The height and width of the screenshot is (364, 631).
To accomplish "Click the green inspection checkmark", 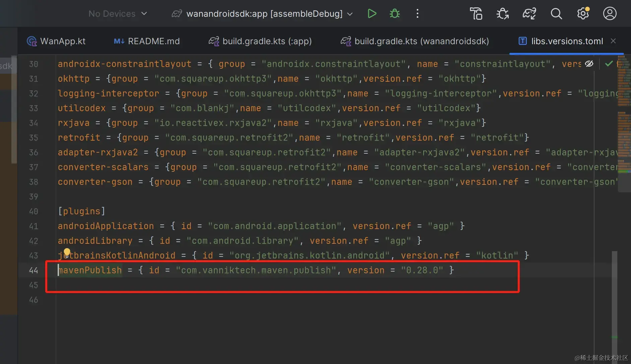I will tap(609, 64).
